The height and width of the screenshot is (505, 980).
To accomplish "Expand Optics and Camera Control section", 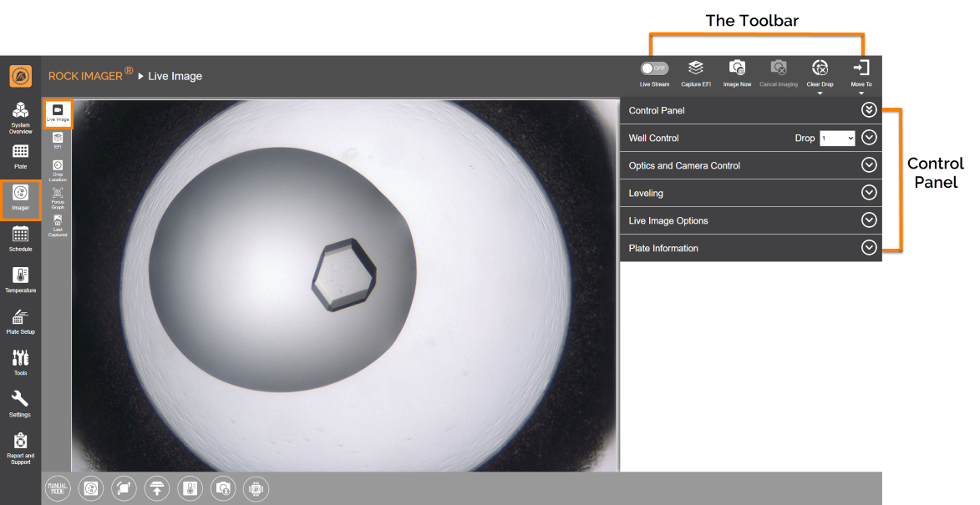I will tap(869, 165).
